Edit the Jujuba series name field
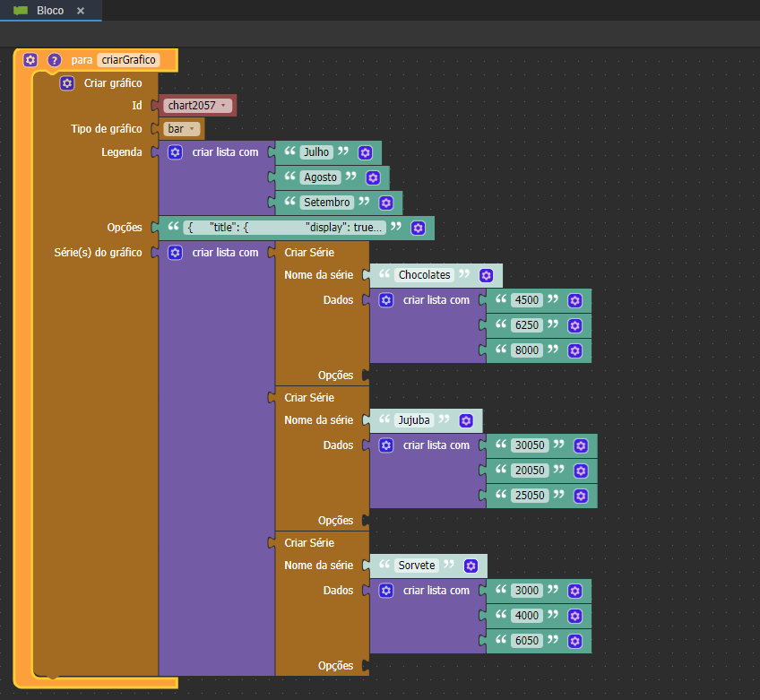The image size is (760, 700). click(414, 420)
